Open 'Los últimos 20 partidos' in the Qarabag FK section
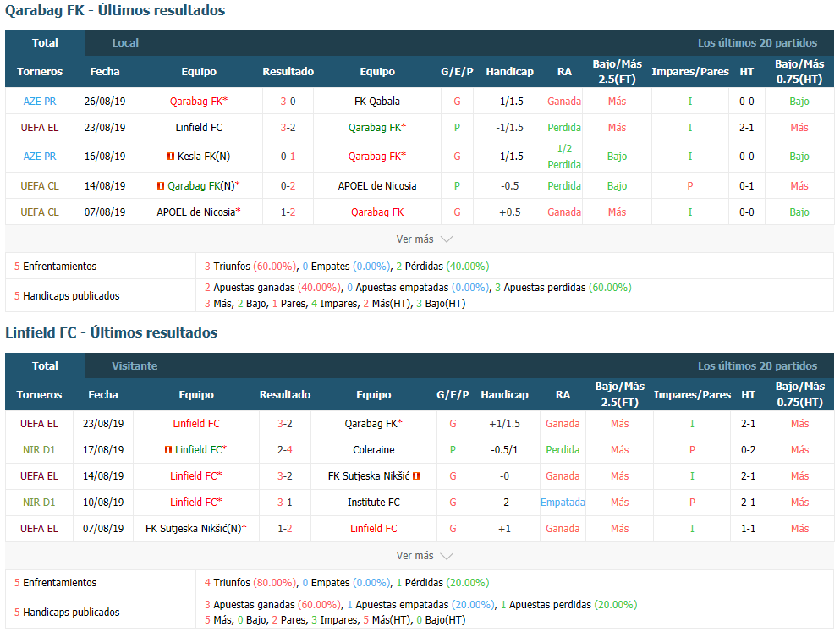This screenshot has height=632, width=840. (757, 43)
